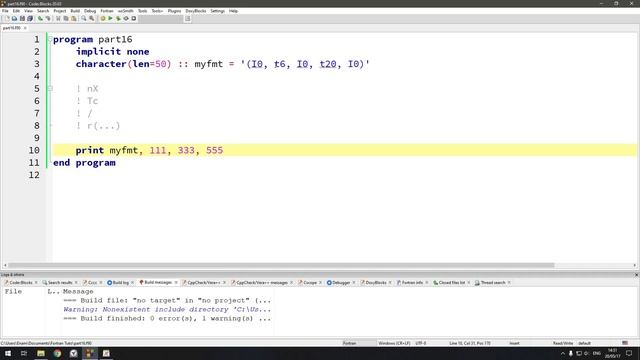This screenshot has height=360, width=640.
Task: Open the File menu
Action: click(x=5, y=11)
